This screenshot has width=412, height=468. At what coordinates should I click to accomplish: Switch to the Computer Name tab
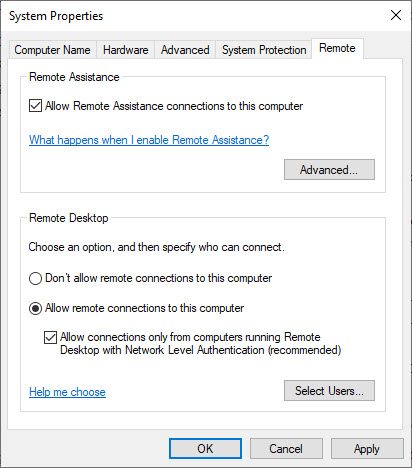[x=52, y=50]
